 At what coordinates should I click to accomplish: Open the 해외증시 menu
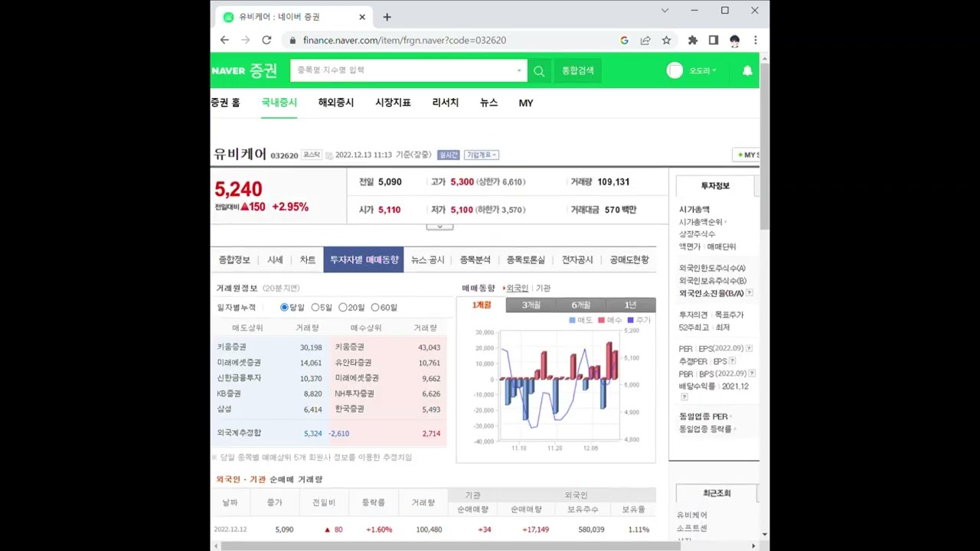(x=336, y=103)
